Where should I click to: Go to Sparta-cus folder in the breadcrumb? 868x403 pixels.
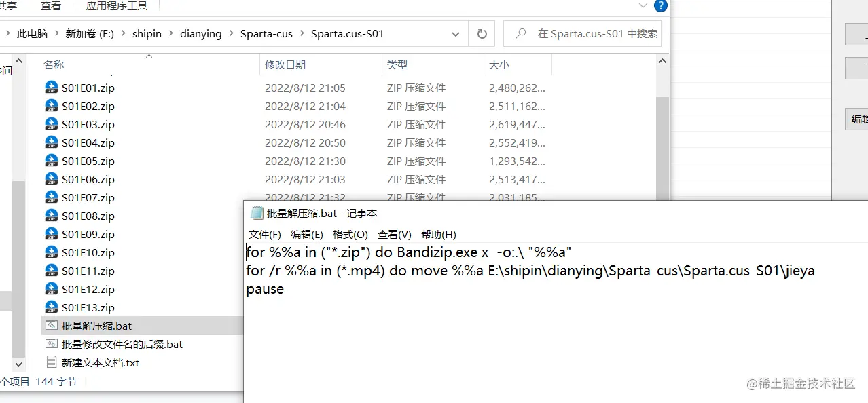click(x=266, y=34)
